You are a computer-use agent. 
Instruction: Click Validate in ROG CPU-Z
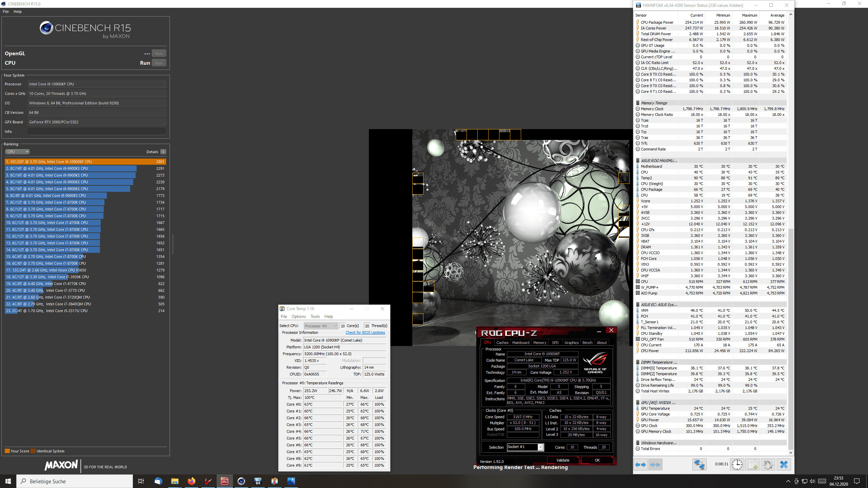tap(563, 460)
